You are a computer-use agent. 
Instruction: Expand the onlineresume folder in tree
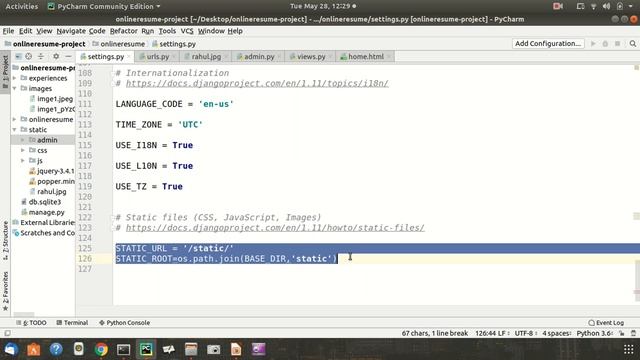point(15,119)
